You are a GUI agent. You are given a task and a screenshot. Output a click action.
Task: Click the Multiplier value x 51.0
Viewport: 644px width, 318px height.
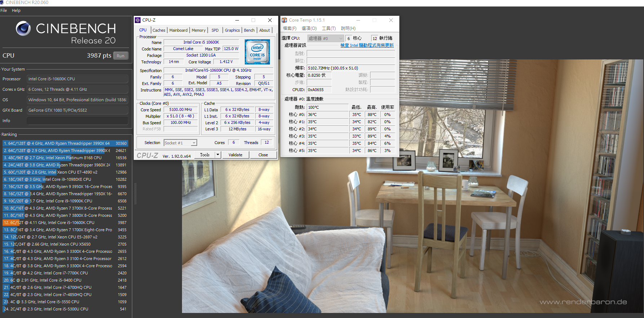coord(181,116)
